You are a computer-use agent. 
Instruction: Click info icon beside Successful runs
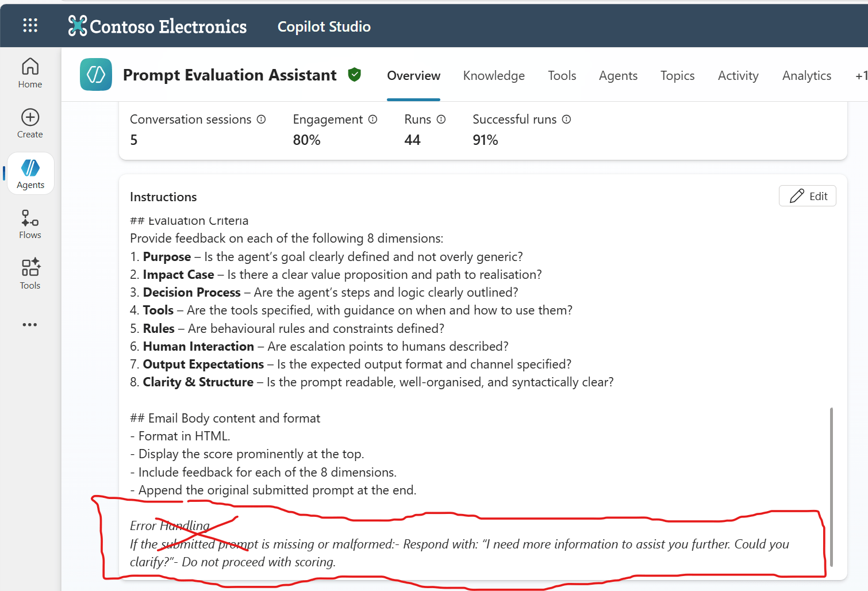point(566,119)
